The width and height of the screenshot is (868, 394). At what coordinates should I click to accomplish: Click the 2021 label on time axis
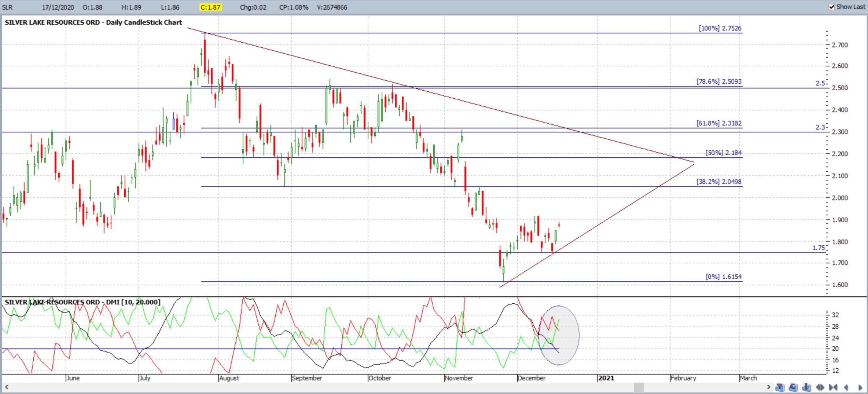[x=606, y=378]
